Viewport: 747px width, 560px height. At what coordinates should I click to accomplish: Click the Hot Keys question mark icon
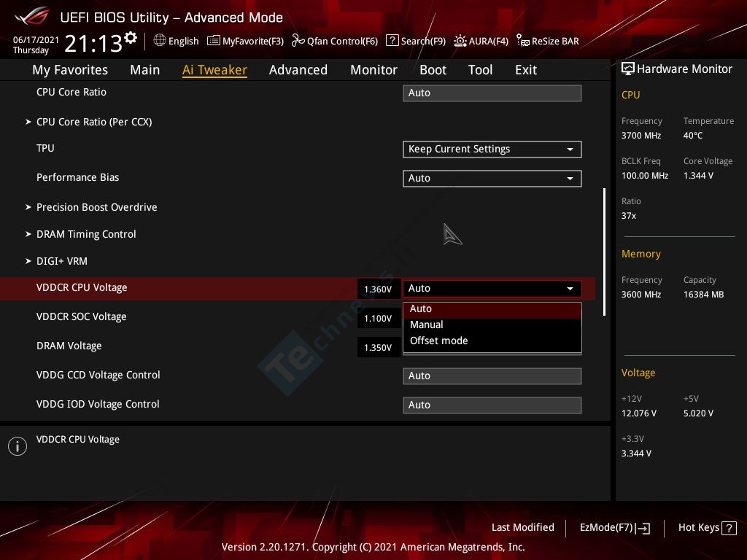tap(729, 528)
